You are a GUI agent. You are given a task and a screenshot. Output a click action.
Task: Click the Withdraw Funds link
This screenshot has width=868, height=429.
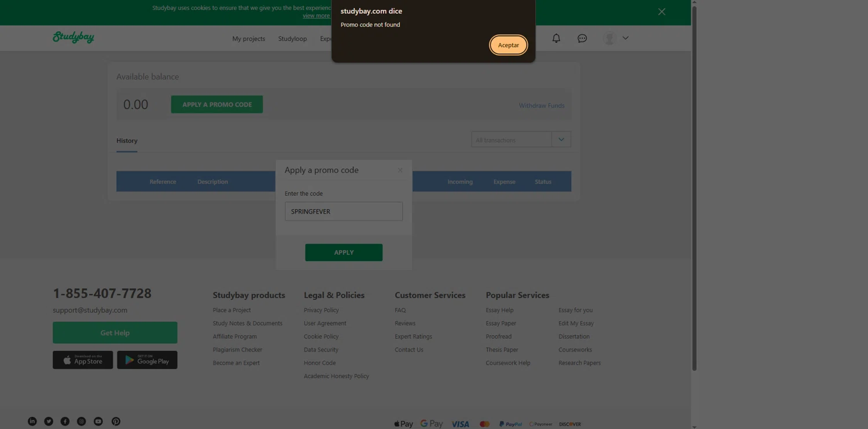542,105
